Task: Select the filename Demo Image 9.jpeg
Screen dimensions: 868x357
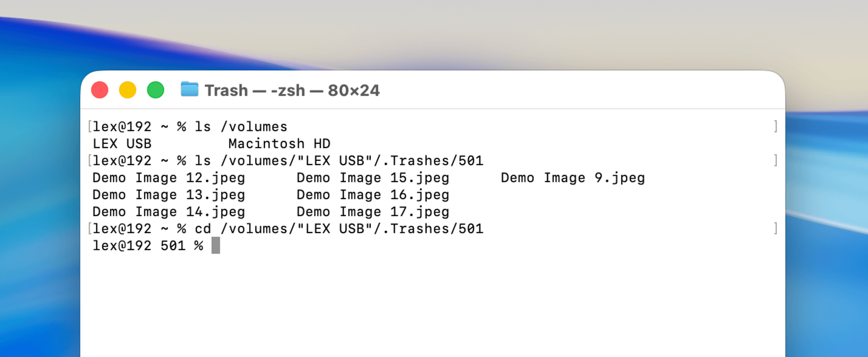Action: click(573, 178)
